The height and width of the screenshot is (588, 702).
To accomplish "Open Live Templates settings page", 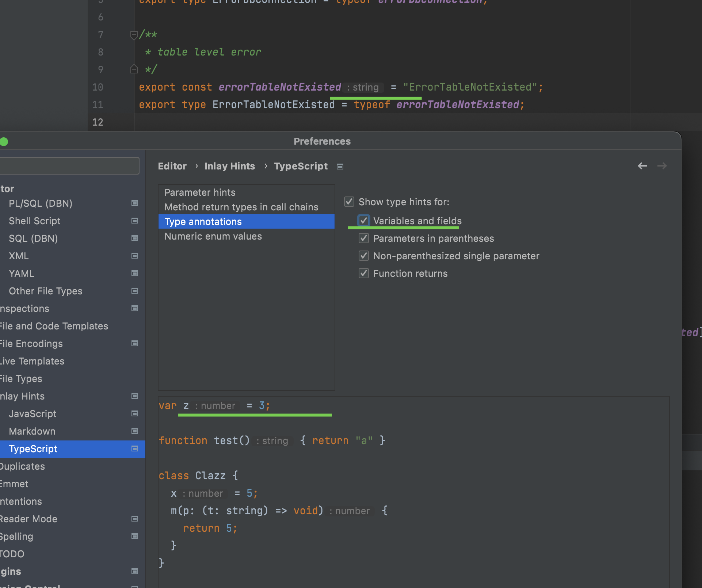I will [x=32, y=361].
